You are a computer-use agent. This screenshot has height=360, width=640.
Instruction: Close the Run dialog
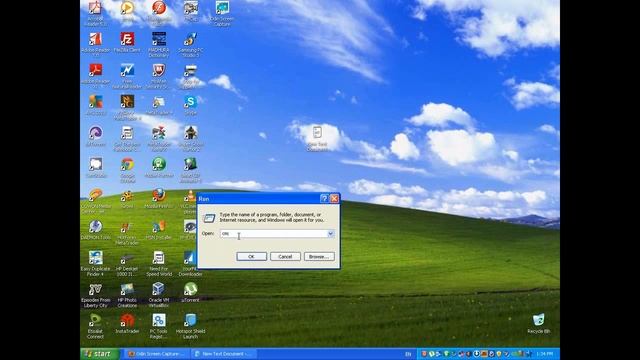pos(334,199)
